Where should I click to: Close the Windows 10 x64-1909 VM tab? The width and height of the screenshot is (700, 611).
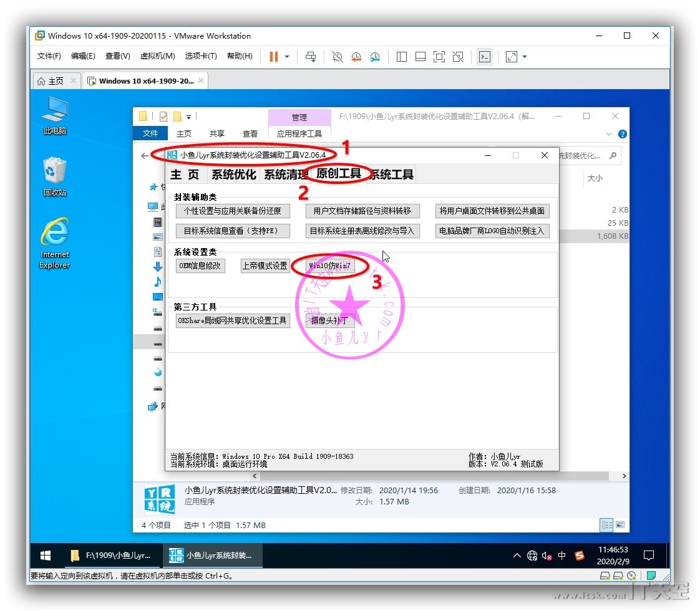pos(201,80)
